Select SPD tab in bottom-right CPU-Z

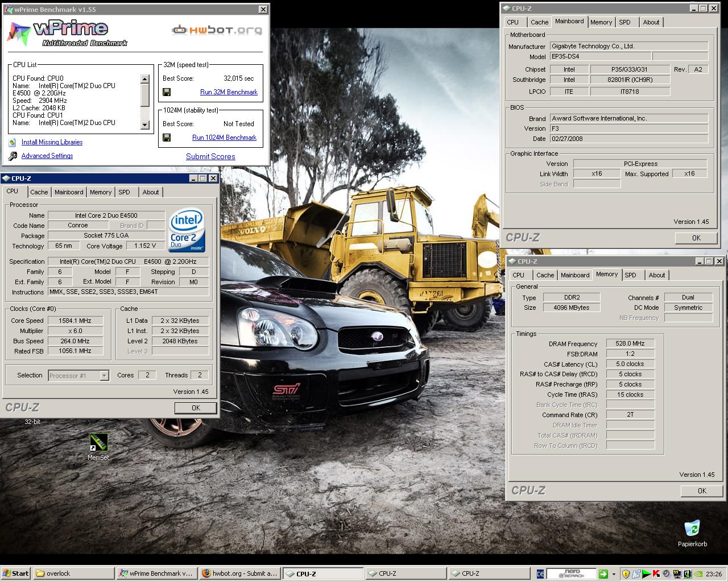pyautogui.click(x=630, y=275)
